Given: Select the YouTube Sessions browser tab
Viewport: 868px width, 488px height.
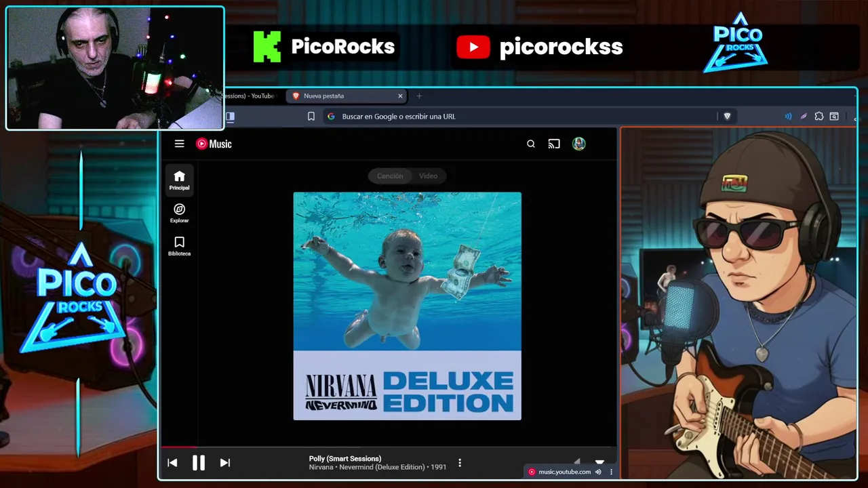Looking at the screenshot, I should [x=251, y=96].
